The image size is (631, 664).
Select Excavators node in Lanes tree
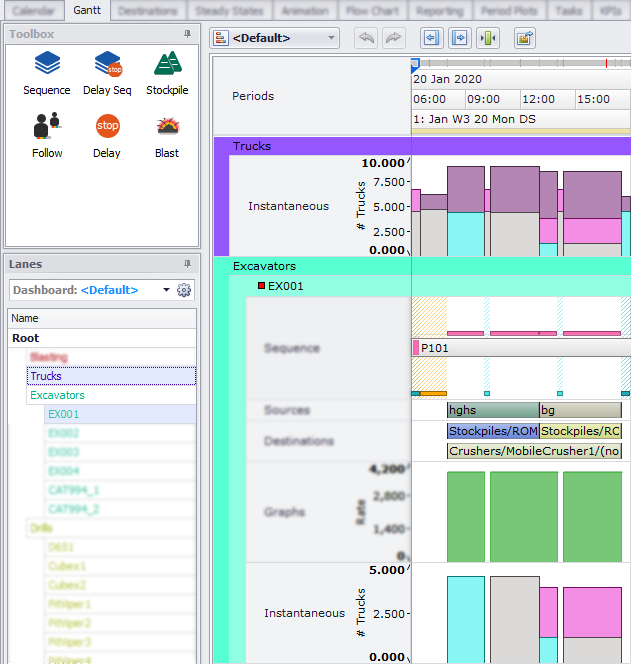click(57, 395)
